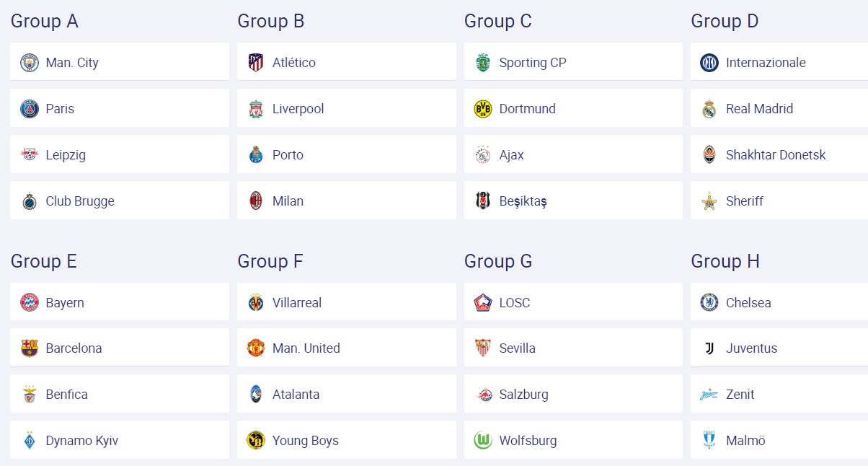Image resolution: width=868 pixels, height=466 pixels.
Task: Click the Juventus logo icon
Action: coord(709,348)
